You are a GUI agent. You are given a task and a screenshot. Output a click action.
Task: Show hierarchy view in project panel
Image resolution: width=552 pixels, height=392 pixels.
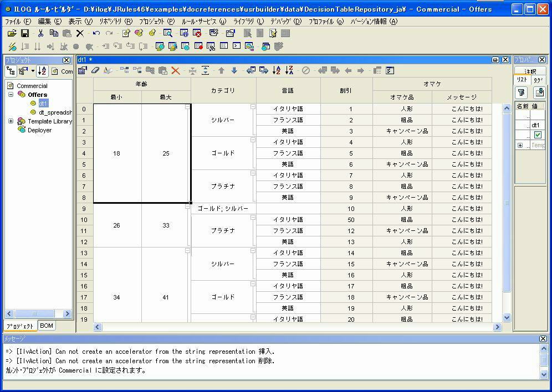pos(11,71)
